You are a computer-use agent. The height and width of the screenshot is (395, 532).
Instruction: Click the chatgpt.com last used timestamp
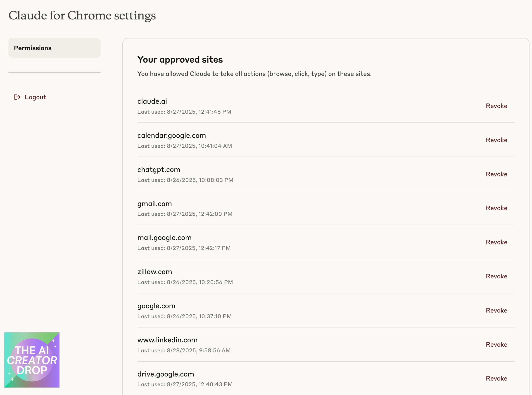[185, 180]
